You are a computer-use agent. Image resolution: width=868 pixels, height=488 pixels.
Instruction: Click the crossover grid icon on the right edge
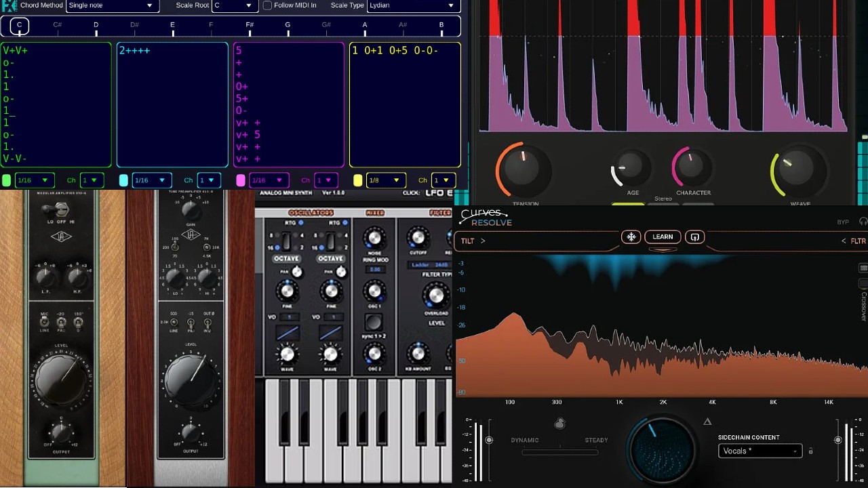coord(864,267)
